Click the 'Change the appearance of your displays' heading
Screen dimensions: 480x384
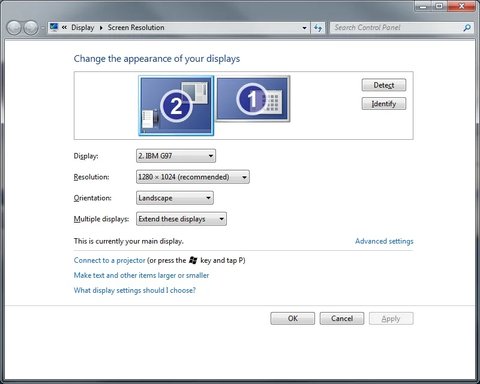coord(157,59)
